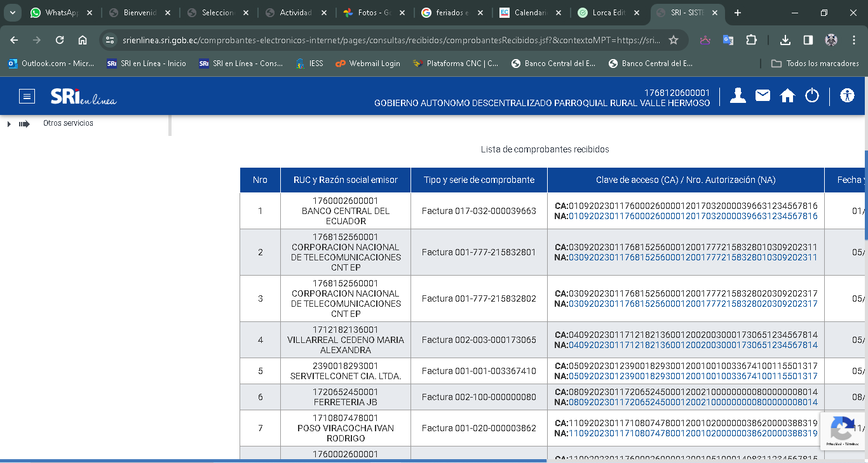This screenshot has width=868, height=463.
Task: Go to home via house icon
Action: (787, 95)
